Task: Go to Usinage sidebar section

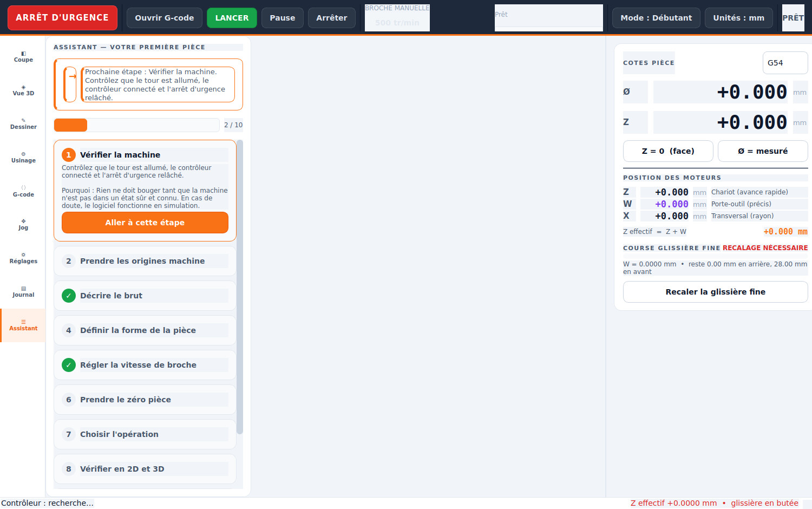Action: click(23, 158)
